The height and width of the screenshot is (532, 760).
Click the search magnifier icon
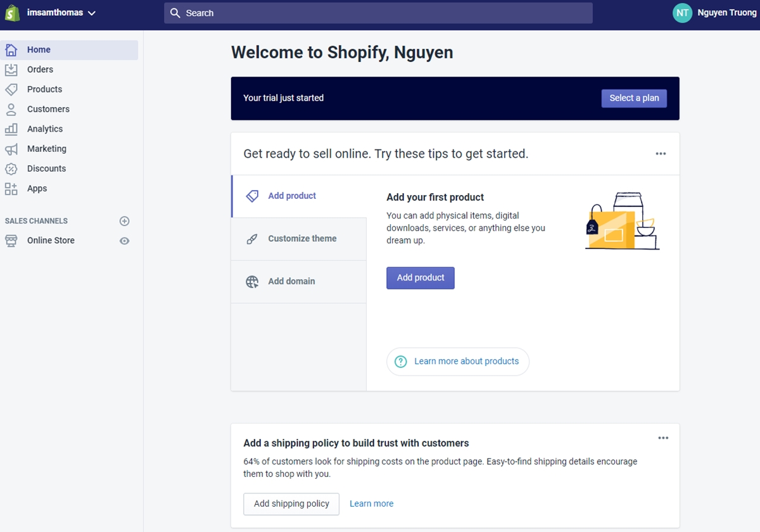175,13
